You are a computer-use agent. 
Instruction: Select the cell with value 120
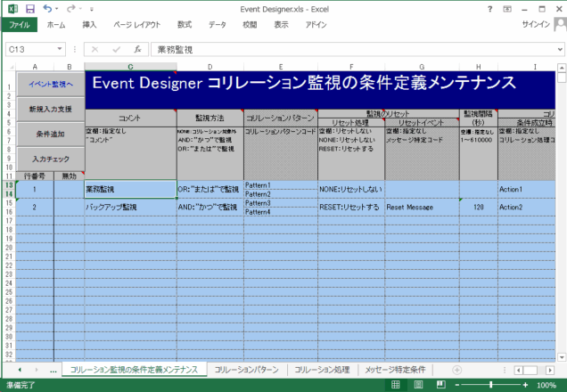(x=479, y=207)
